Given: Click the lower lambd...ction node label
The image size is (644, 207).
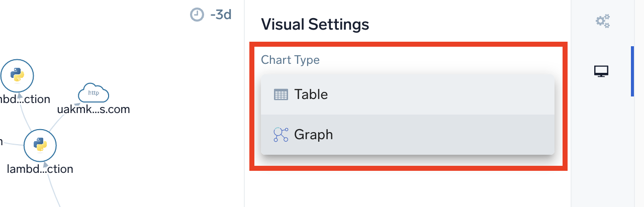Looking at the screenshot, I should coord(40,169).
